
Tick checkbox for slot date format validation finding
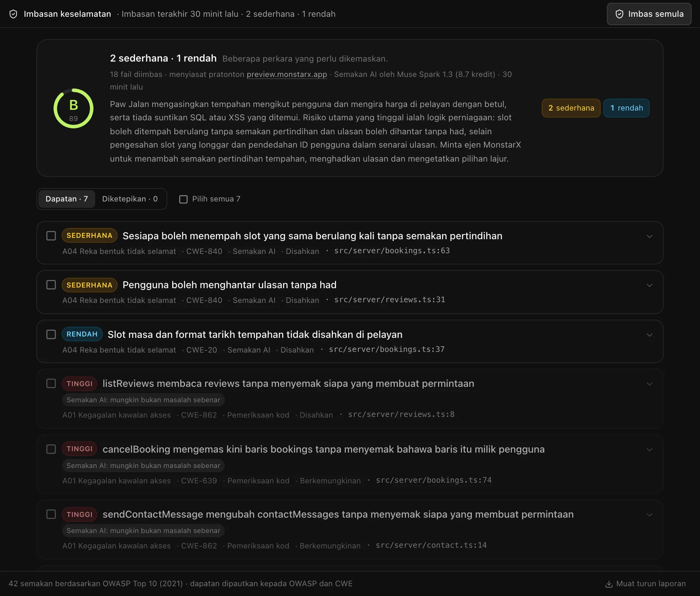tap(51, 334)
